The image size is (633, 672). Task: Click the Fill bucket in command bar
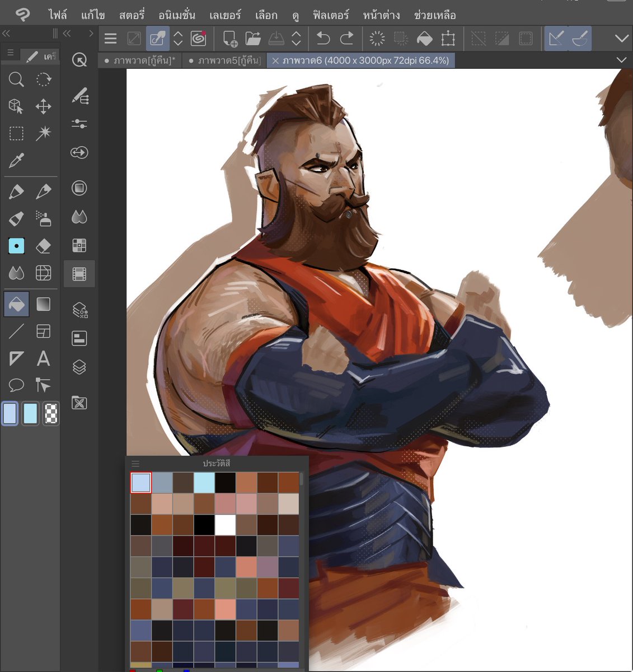[x=425, y=38]
